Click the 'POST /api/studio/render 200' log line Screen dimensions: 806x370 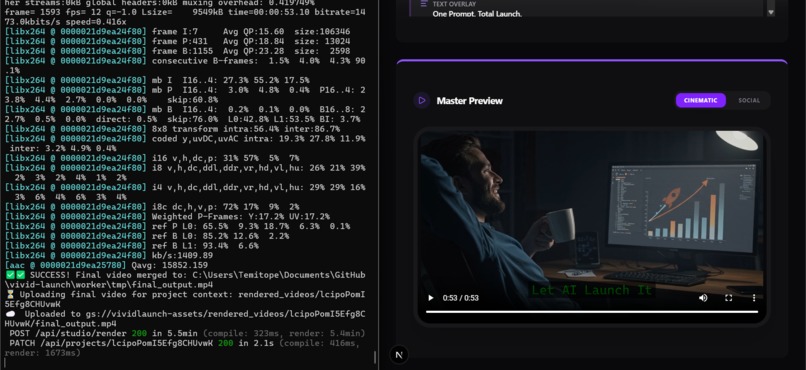(187, 334)
